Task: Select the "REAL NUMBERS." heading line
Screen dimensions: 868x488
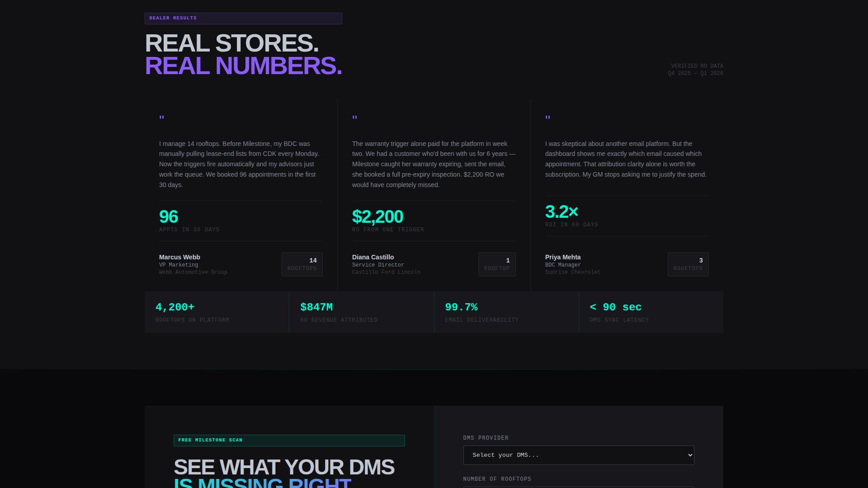Action: pyautogui.click(x=243, y=66)
